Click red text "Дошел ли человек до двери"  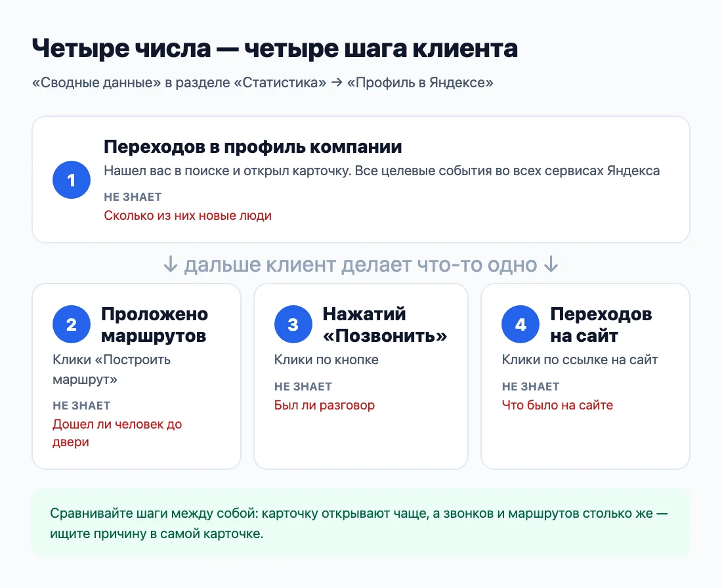[x=117, y=433]
